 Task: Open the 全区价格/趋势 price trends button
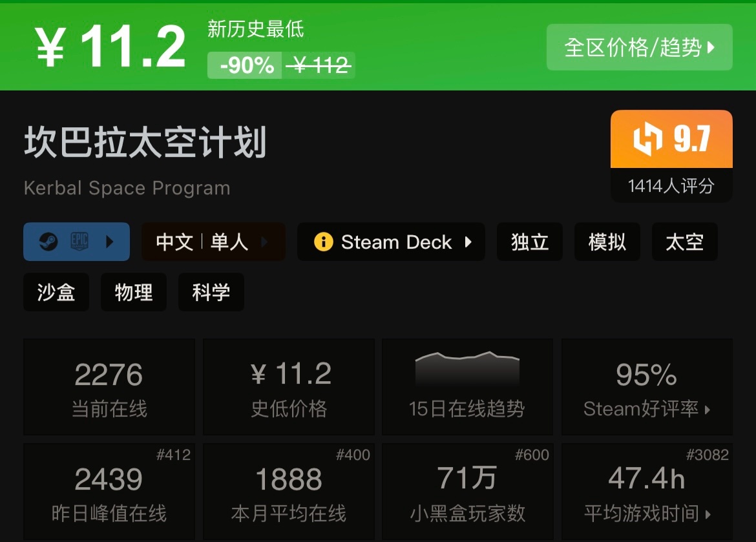[x=639, y=47]
